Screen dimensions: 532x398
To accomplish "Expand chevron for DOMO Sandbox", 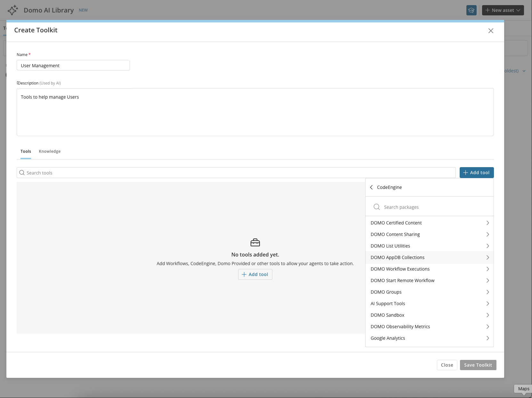I will (488, 315).
